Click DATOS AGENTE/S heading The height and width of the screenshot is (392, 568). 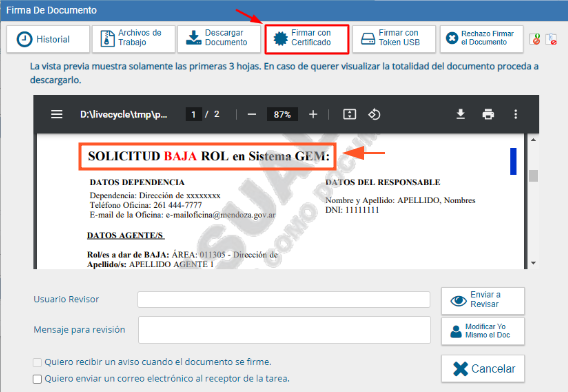click(x=125, y=235)
